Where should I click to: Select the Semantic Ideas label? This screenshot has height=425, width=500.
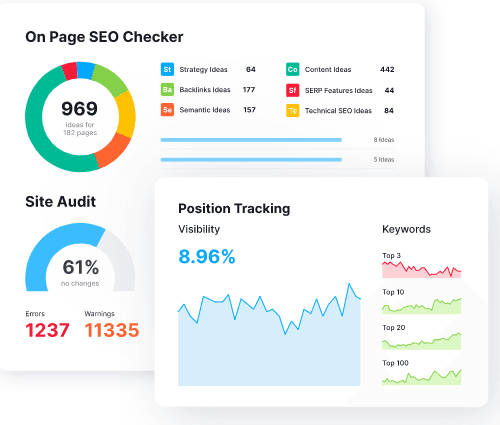coord(205,110)
